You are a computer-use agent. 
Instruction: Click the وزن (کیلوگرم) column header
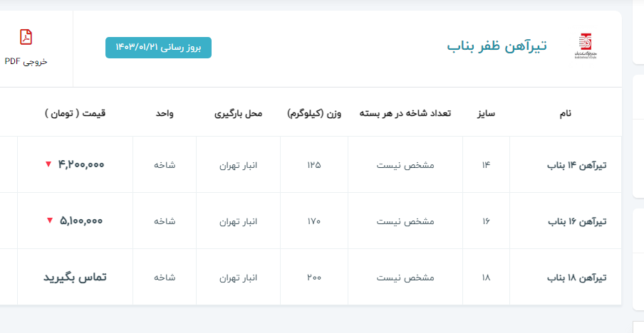point(314,113)
